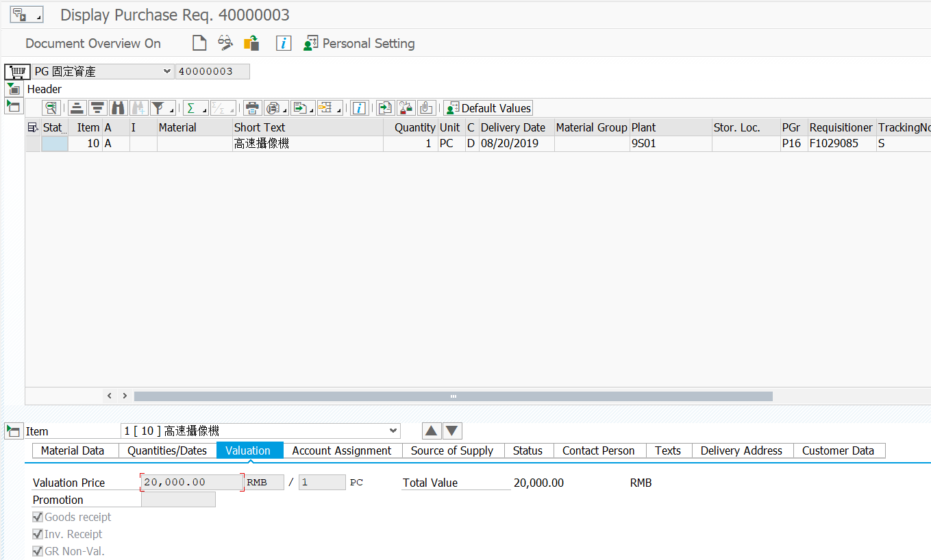Create a new document with the blank page icon
Image resolution: width=931 pixels, height=560 pixels.
(x=199, y=42)
